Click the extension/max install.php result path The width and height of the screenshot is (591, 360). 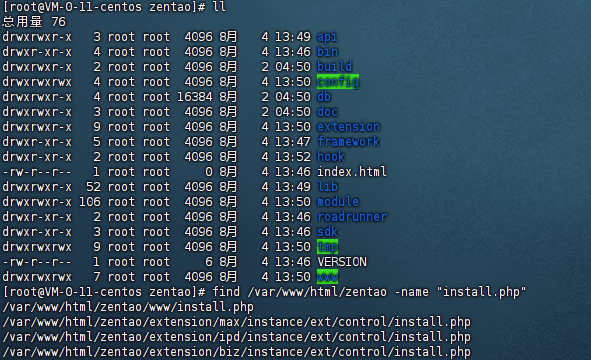coord(237,322)
